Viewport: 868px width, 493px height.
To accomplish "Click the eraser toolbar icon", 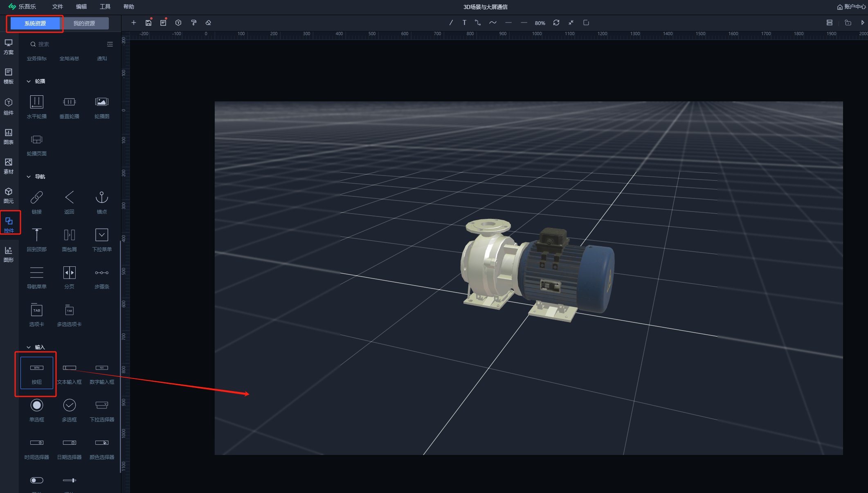I will [x=208, y=23].
